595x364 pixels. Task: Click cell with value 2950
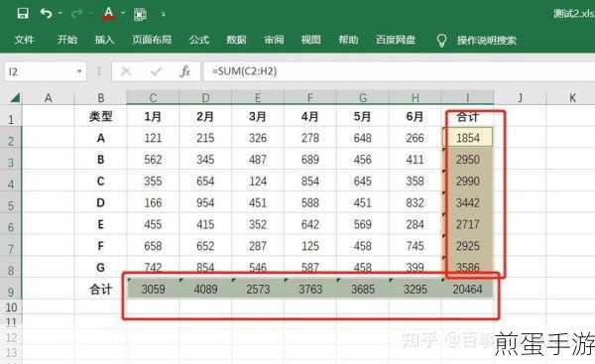click(x=467, y=159)
